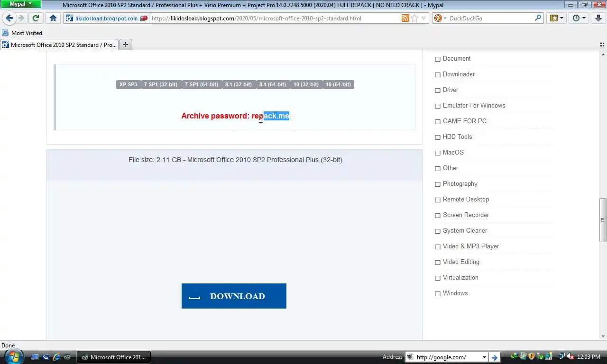
Task: Go back with the Back arrow
Action: pos(9,18)
